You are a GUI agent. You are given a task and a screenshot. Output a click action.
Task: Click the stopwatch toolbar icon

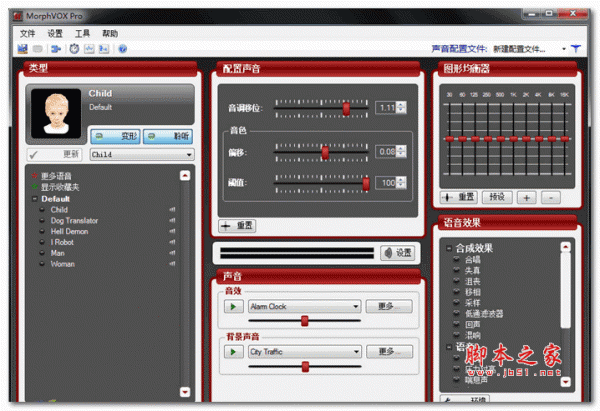click(x=74, y=49)
